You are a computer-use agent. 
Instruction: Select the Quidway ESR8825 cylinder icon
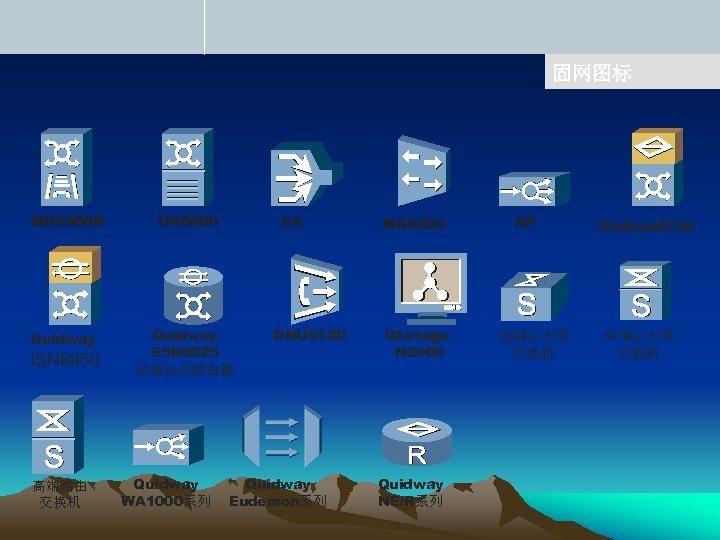tap(193, 295)
